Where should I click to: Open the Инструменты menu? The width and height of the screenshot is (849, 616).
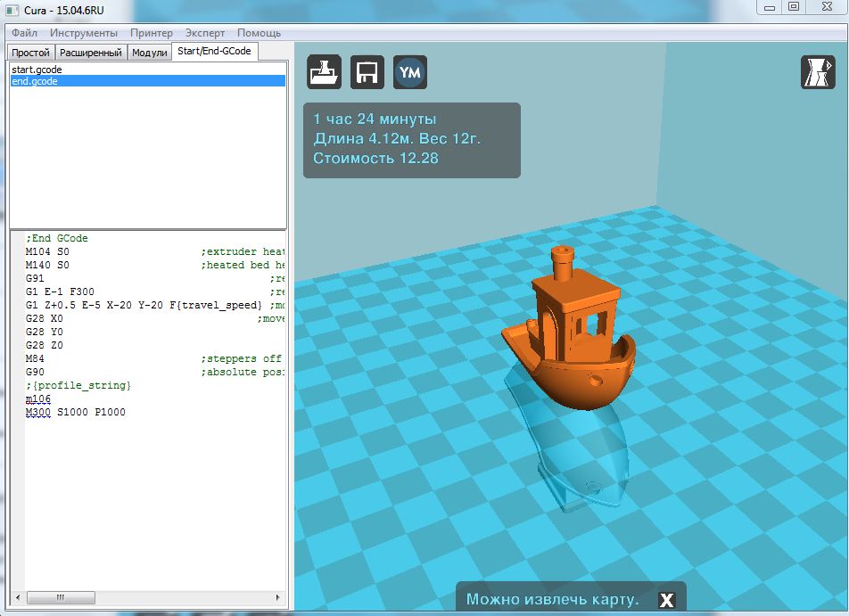click(83, 32)
